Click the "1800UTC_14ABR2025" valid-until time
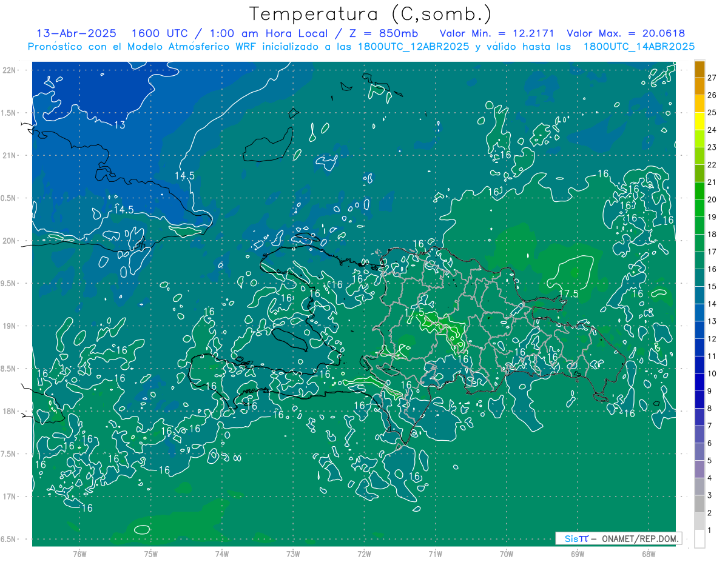 point(638,47)
